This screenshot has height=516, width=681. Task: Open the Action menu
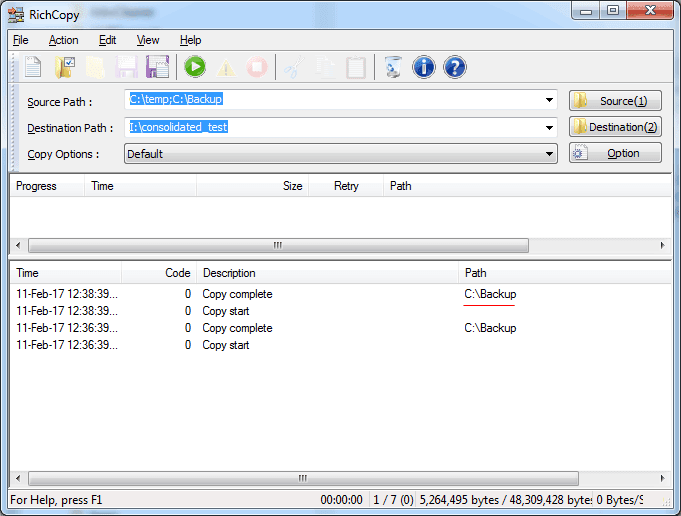tap(63, 40)
